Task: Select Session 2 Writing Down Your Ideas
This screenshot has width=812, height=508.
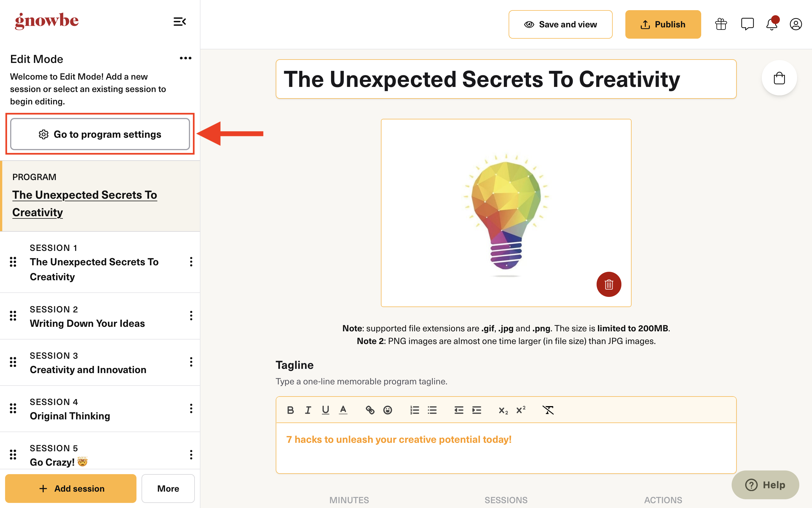Action: 100,316
